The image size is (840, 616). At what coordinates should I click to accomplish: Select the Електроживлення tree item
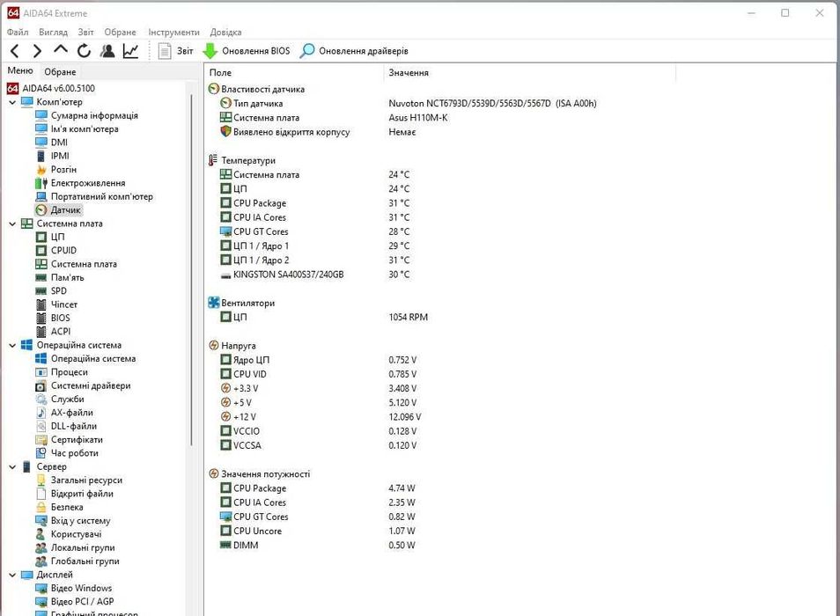[80, 182]
